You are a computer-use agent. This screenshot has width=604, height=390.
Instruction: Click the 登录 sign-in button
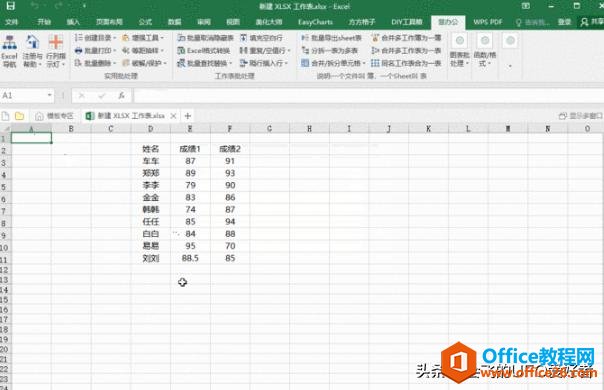coord(565,22)
